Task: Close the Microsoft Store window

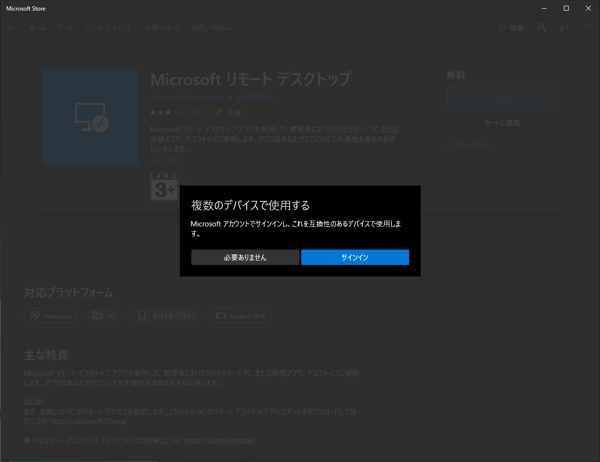Action: click(588, 8)
